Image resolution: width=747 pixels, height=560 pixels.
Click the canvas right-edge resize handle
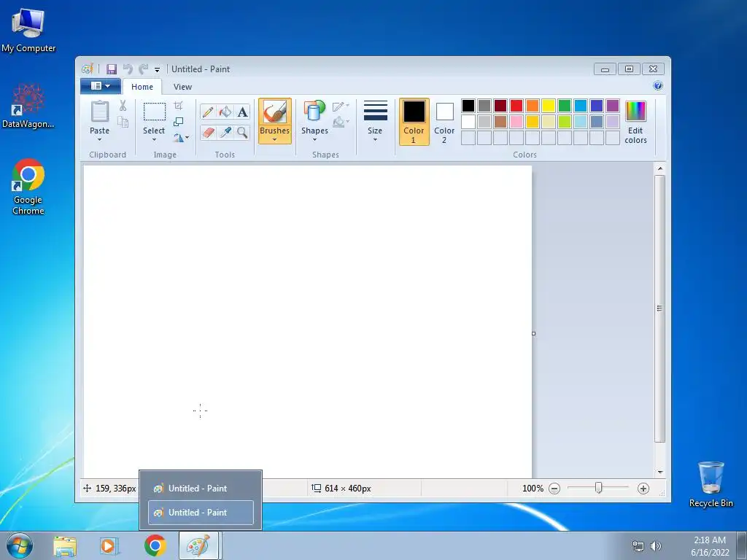(533, 333)
